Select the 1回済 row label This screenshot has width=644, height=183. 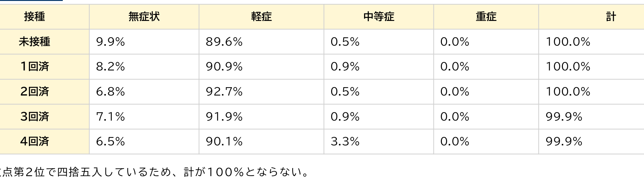(x=35, y=66)
